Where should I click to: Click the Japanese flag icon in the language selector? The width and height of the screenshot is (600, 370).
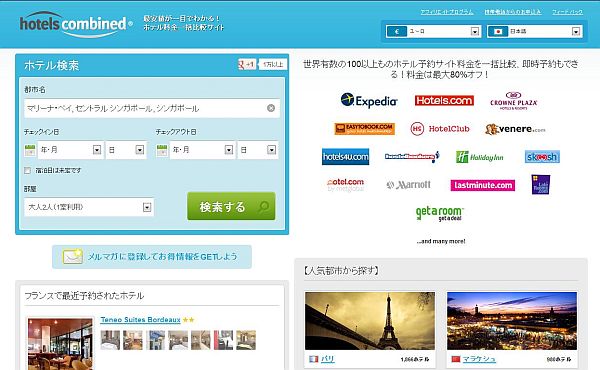[x=498, y=31]
